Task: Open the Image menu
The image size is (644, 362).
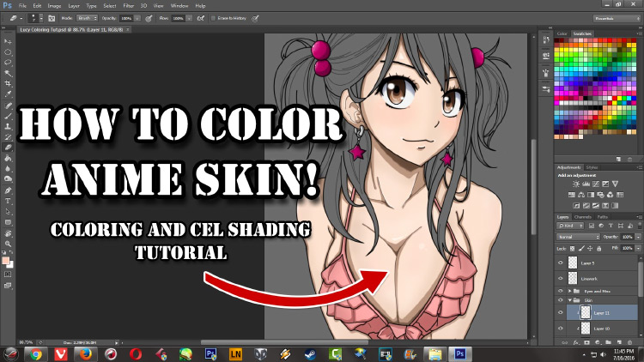Action: (x=54, y=6)
